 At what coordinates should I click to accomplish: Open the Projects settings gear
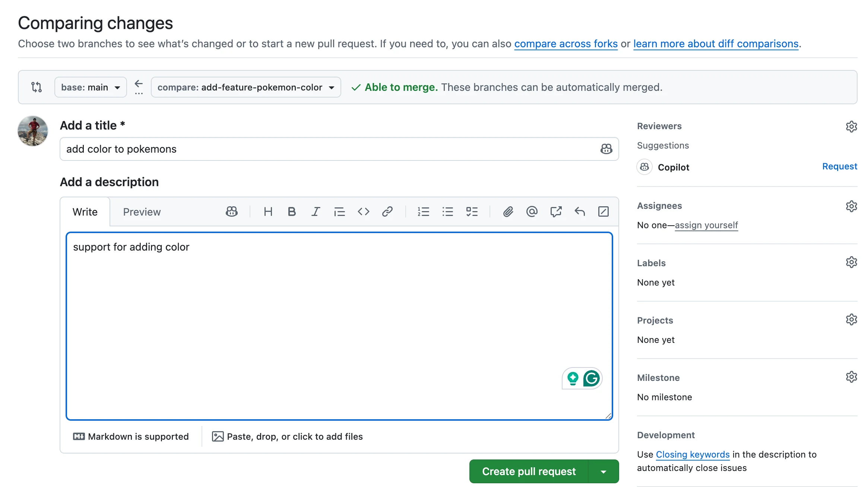[851, 319]
